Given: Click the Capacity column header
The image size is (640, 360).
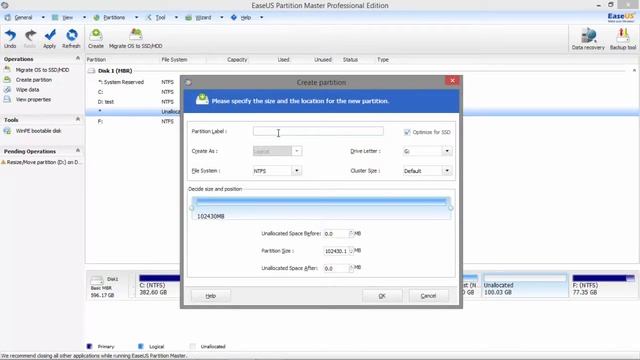Looking at the screenshot, I should tap(237, 60).
